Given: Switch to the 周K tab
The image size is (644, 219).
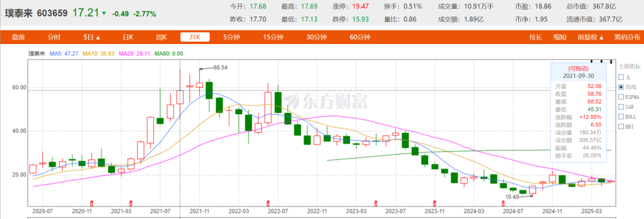Looking at the screenshot, I should (x=161, y=37).
